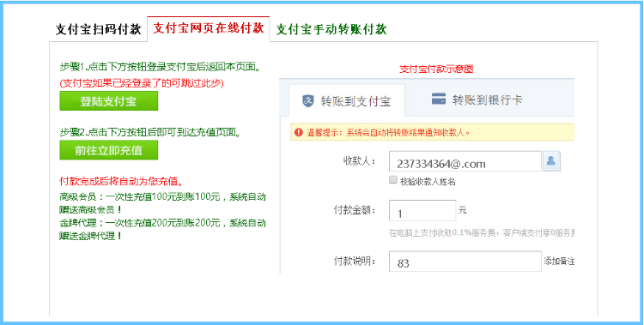Click the green 登陆支付宝 button
The width and height of the screenshot is (644, 325).
(x=108, y=101)
